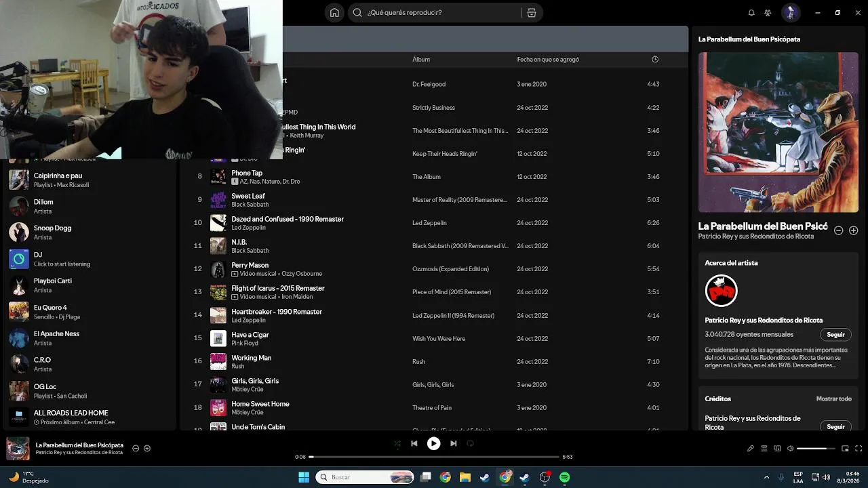Open the now-playing album thumbnail in bottom bar

point(18,448)
